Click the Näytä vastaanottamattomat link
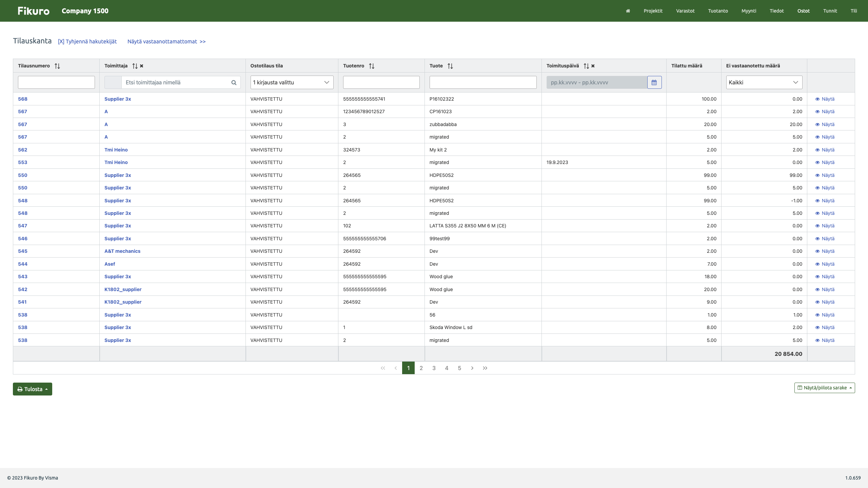This screenshot has width=868, height=488. pyautogui.click(x=166, y=41)
